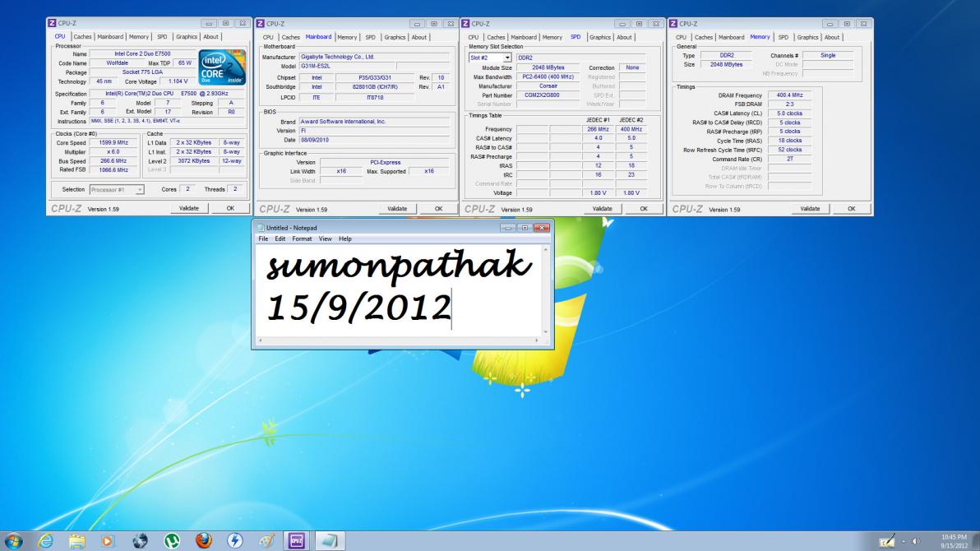Click Validate in the SPD-tab CPU-Z window
The width and height of the screenshot is (980, 551).
(x=602, y=209)
